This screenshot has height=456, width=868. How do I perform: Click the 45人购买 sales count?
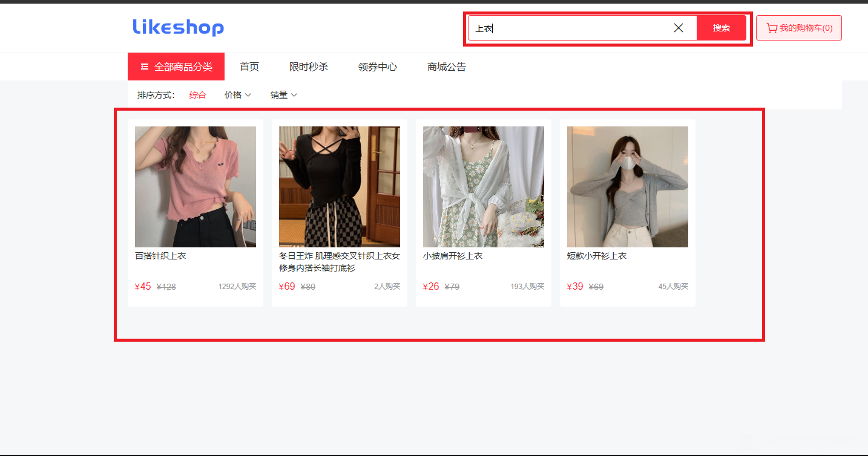pyautogui.click(x=673, y=287)
